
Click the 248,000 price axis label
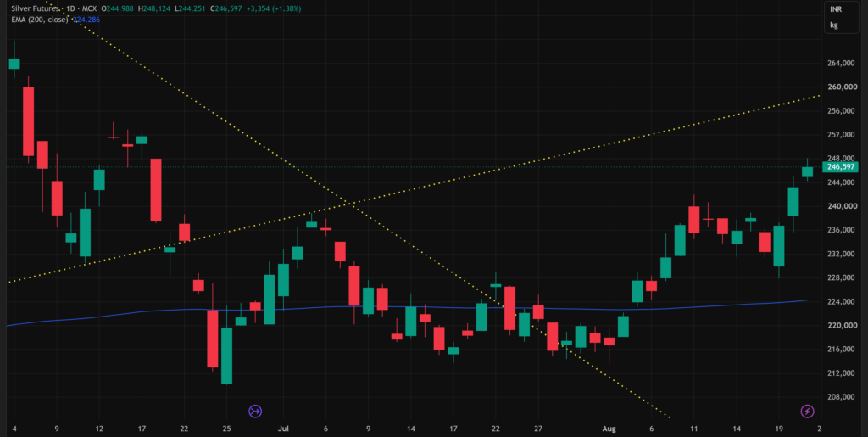(x=840, y=158)
